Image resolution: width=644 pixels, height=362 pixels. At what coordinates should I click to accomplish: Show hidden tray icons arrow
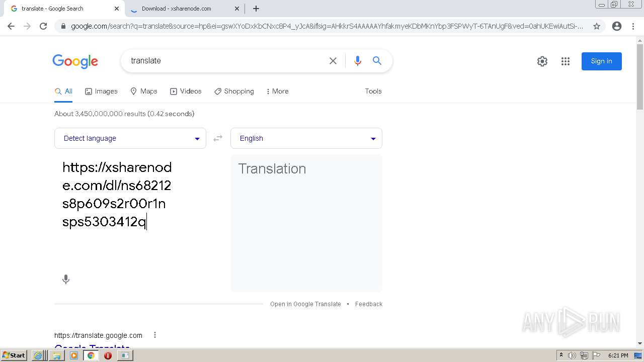pyautogui.click(x=561, y=355)
